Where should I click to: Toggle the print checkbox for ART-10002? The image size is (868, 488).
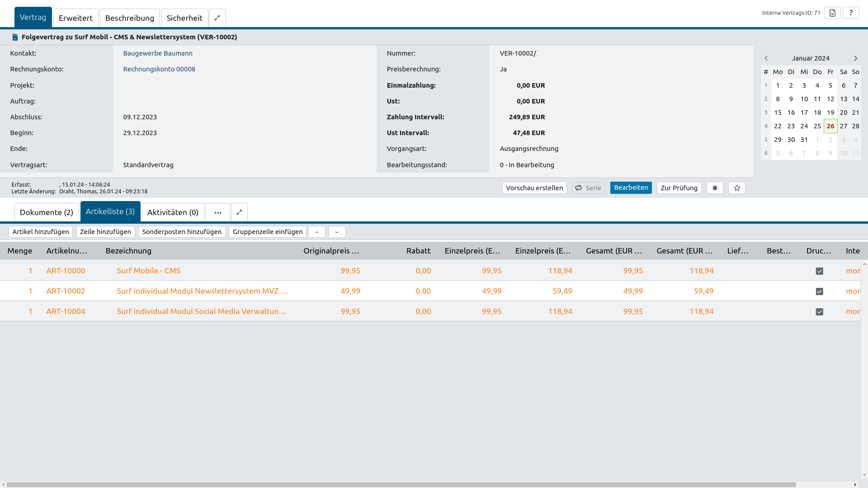point(819,291)
